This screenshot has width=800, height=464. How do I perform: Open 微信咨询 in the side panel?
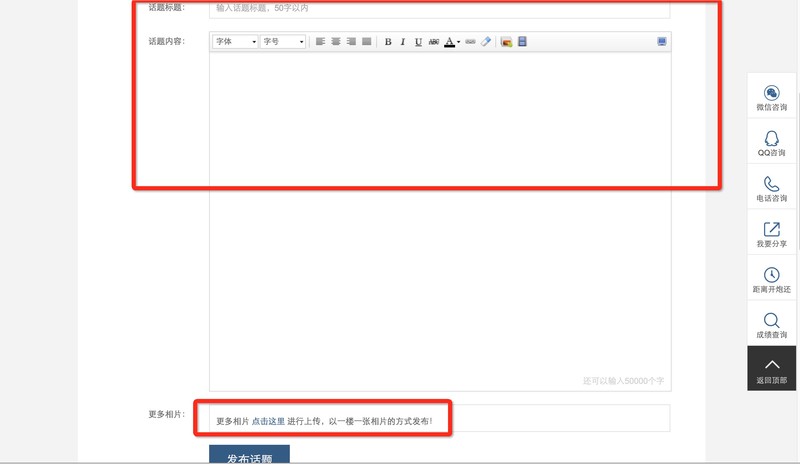pyautogui.click(x=771, y=98)
